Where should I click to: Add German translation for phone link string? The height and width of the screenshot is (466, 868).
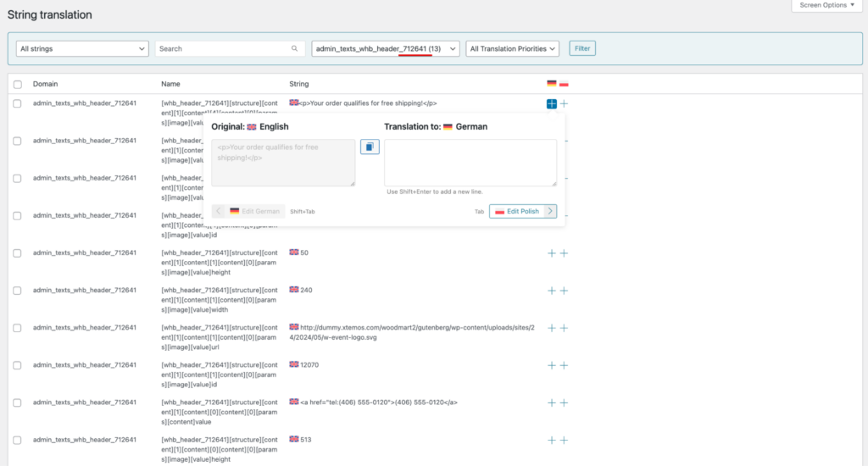click(551, 403)
